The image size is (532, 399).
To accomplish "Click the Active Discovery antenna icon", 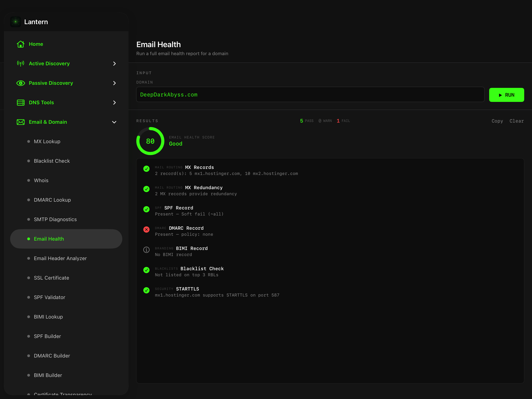I will [21, 64].
